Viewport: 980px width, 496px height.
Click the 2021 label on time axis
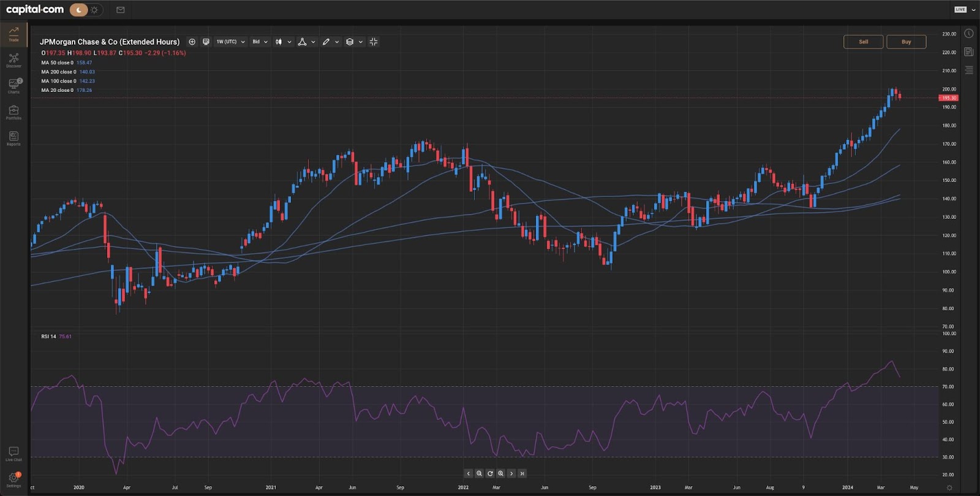coord(271,487)
